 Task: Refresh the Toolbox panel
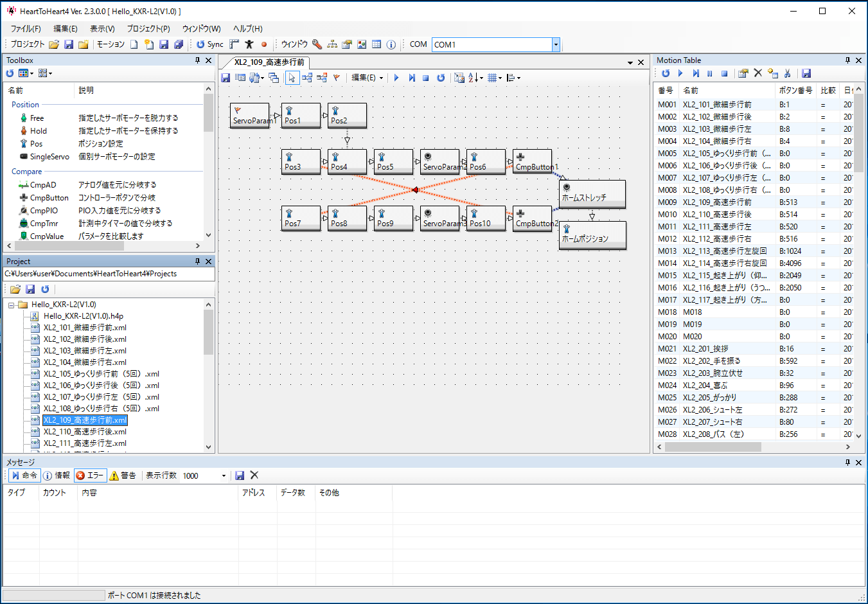pyautogui.click(x=10, y=73)
